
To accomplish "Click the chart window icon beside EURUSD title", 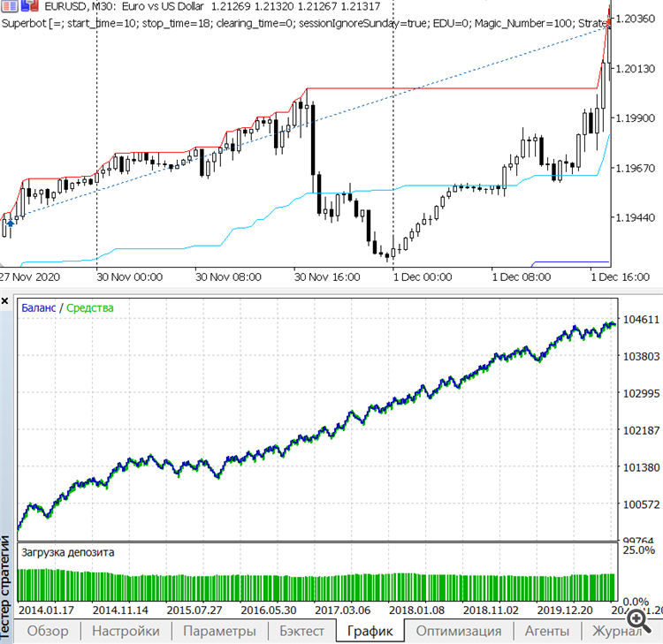I will 9,5.
